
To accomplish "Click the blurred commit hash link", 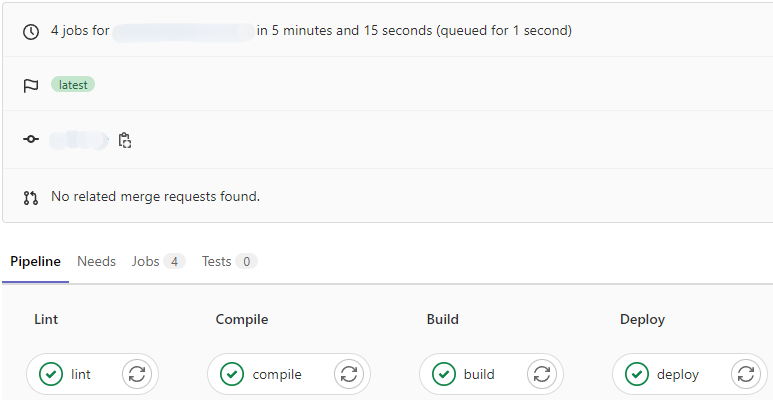I will 79,140.
